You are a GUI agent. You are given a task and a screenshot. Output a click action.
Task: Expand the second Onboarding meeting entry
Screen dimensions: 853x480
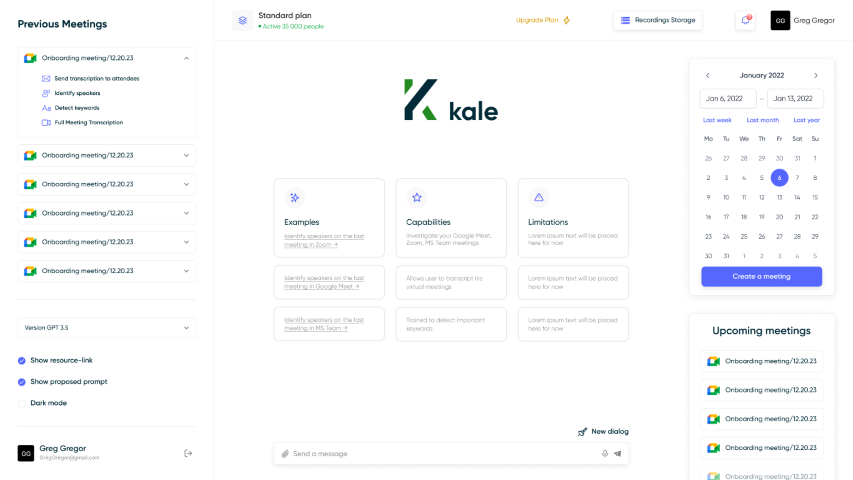click(x=186, y=155)
